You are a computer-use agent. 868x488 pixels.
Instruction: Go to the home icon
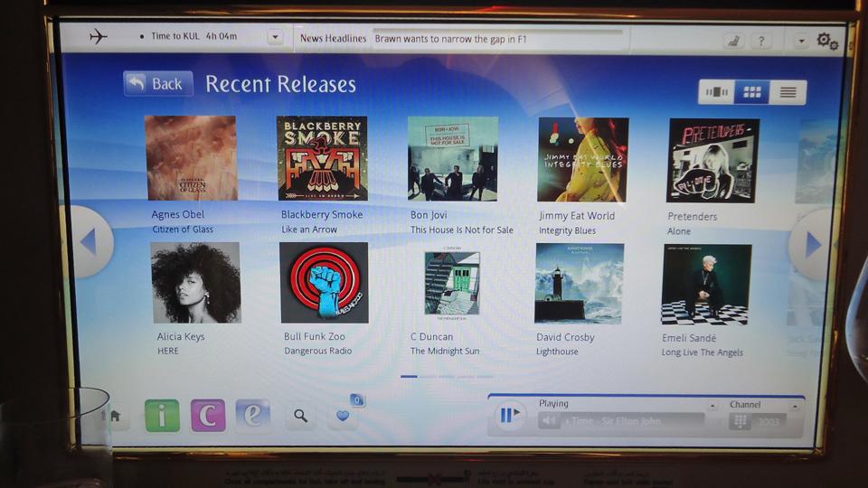[115, 416]
